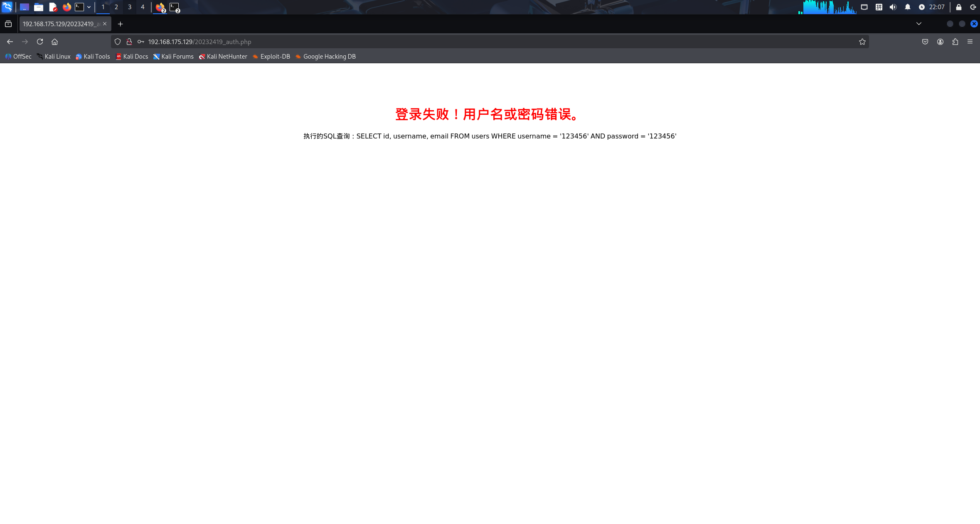Show insecure connection padlock details
980x524 pixels.
click(x=129, y=42)
